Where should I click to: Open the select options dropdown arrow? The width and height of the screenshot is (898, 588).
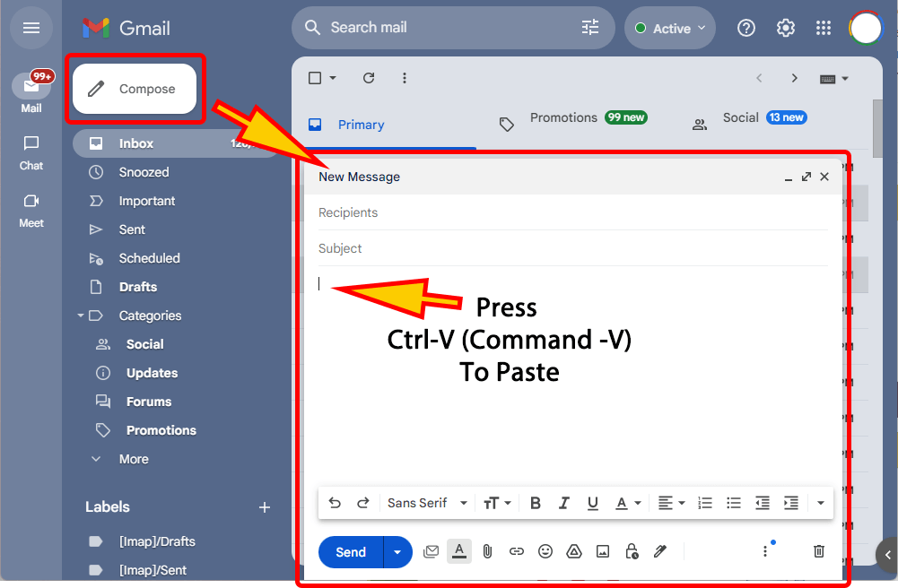pos(333,78)
